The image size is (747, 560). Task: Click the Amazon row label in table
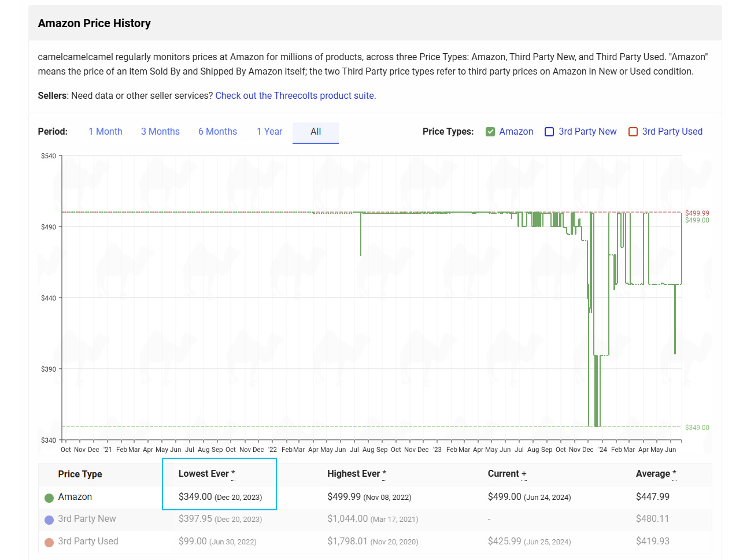[x=75, y=497]
